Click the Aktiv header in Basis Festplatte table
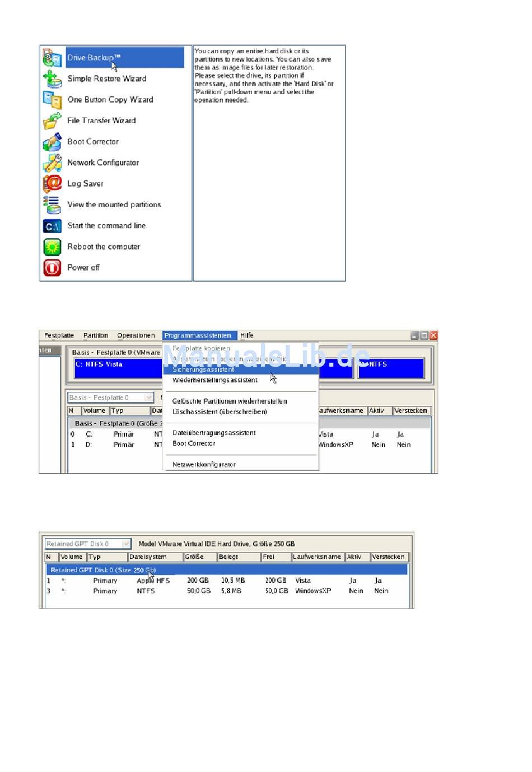 pos(380,411)
